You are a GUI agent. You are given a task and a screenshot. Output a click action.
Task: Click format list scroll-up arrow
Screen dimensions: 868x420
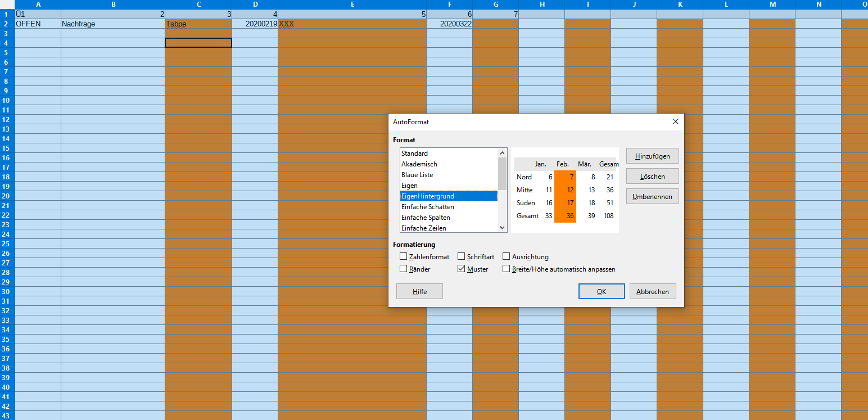[503, 152]
